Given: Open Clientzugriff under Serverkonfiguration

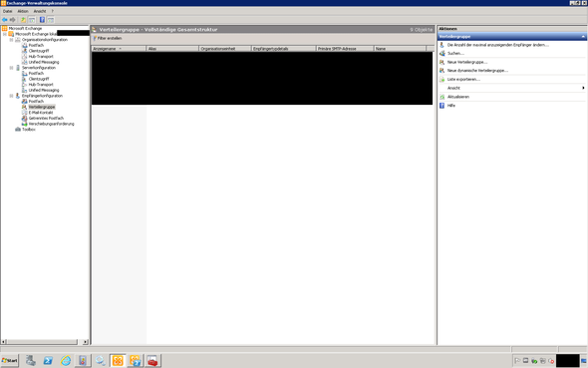Looking at the screenshot, I should (39, 79).
